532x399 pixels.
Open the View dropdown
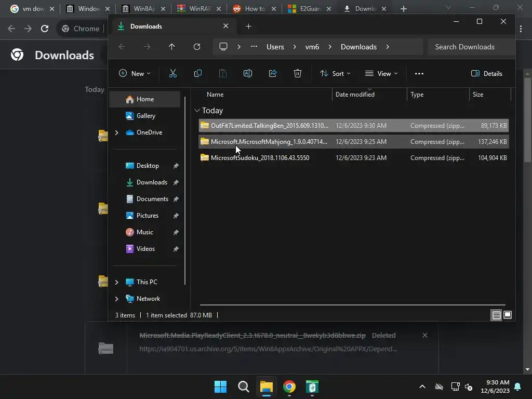[x=381, y=73]
